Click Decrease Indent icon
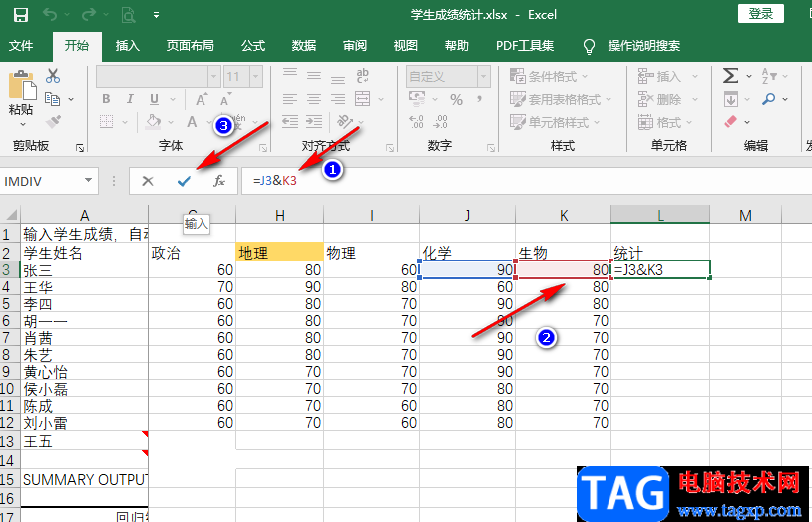Viewport: 812px width, 522px height. click(290, 122)
